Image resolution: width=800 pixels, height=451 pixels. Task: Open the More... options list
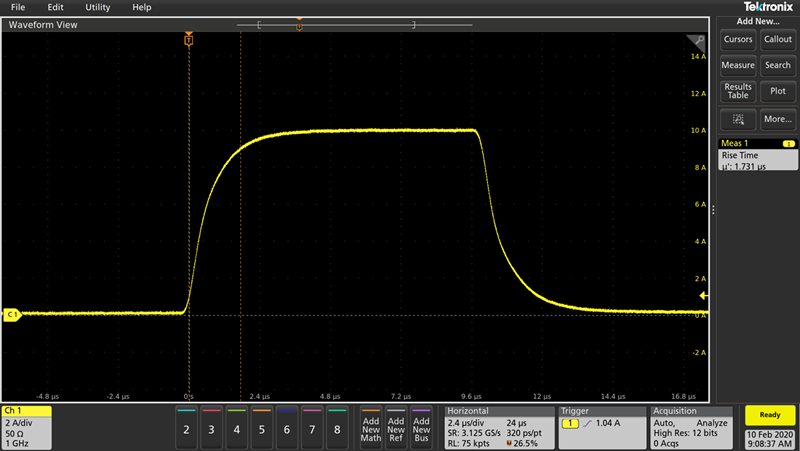point(777,118)
